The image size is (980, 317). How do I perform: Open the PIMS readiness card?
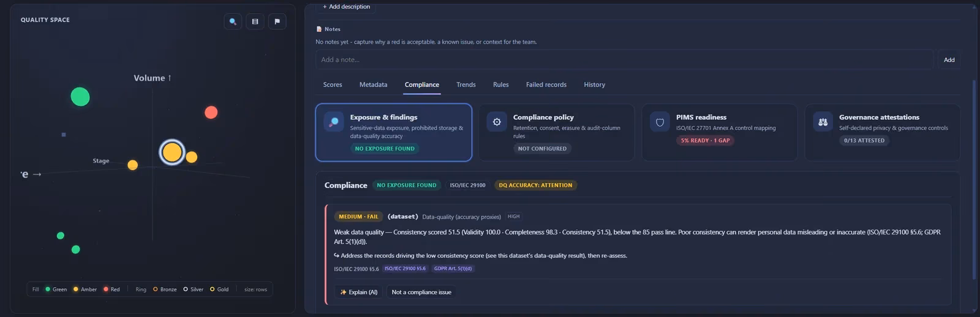pos(720,132)
